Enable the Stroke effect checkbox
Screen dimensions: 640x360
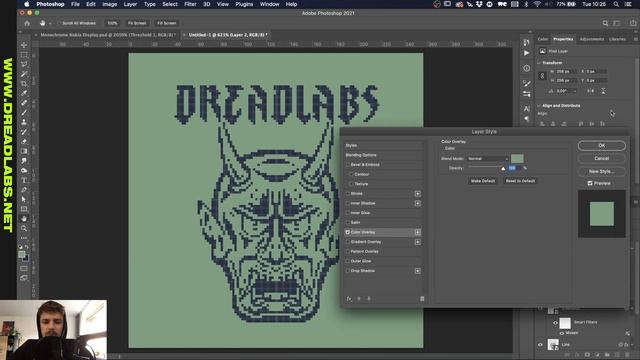tap(348, 193)
